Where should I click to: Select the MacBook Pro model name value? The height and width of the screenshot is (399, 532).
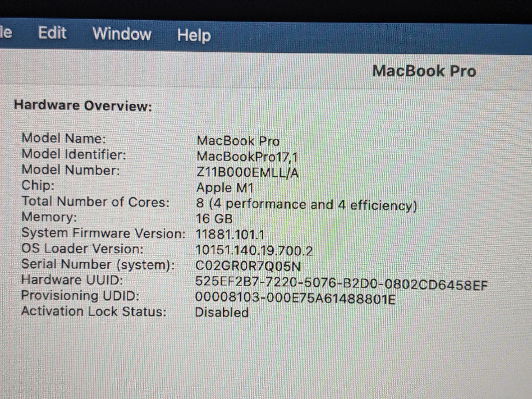tap(238, 141)
